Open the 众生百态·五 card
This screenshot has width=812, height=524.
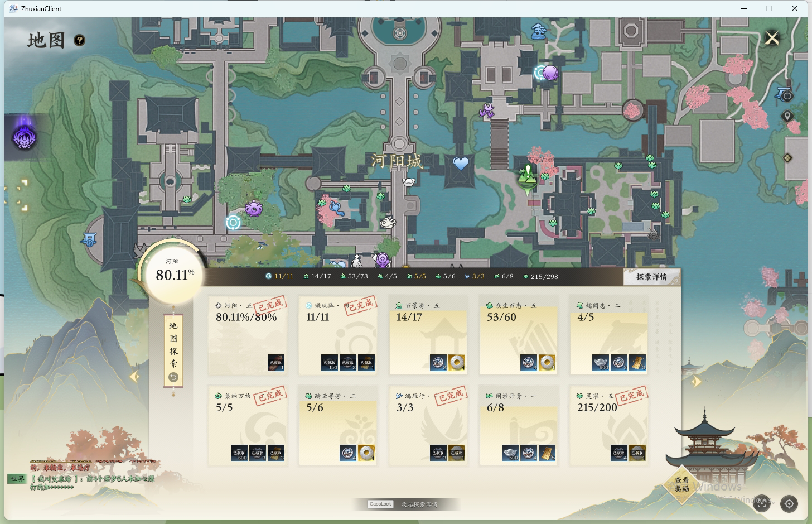tap(519, 335)
